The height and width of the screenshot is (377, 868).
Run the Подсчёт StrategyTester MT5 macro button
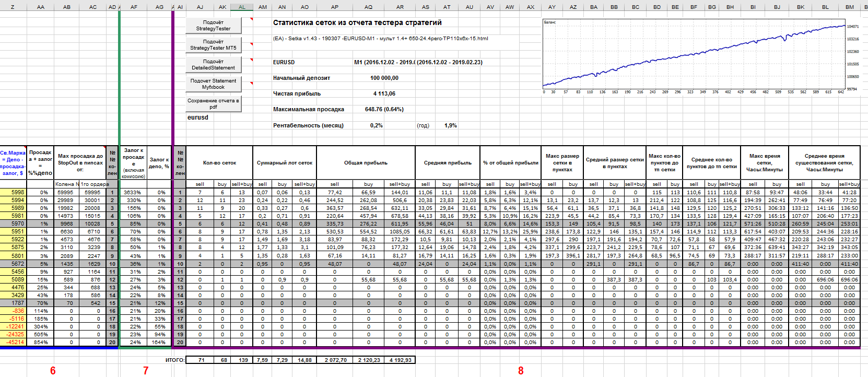pos(213,45)
